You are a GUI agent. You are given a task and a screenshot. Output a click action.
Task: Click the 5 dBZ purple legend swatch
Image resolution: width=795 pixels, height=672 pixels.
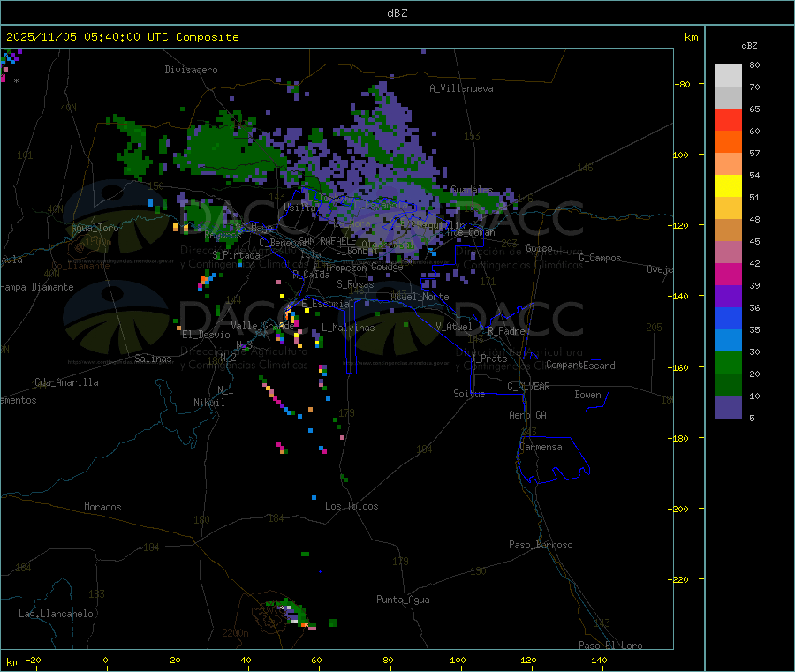coord(728,407)
